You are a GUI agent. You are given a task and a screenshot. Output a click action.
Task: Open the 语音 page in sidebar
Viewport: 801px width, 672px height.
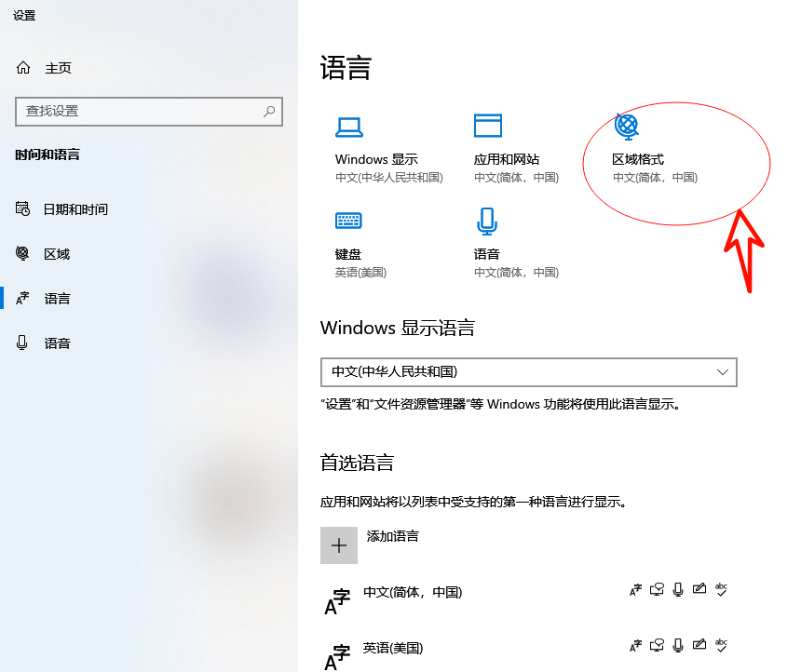coord(57,343)
